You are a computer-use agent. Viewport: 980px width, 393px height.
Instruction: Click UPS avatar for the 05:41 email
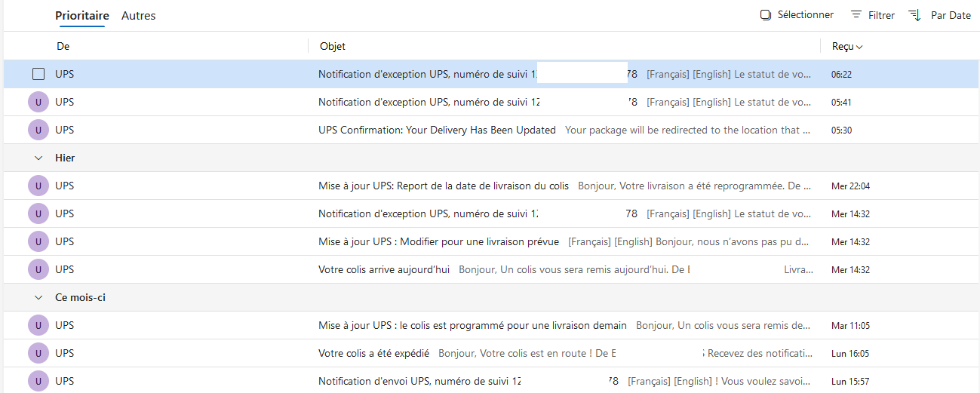pos(38,102)
